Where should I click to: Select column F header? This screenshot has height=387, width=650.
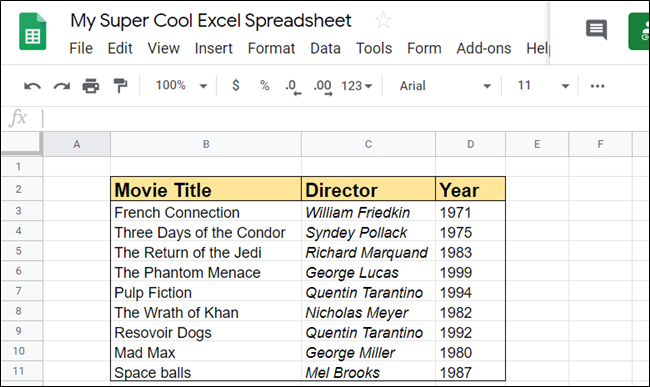(x=600, y=144)
